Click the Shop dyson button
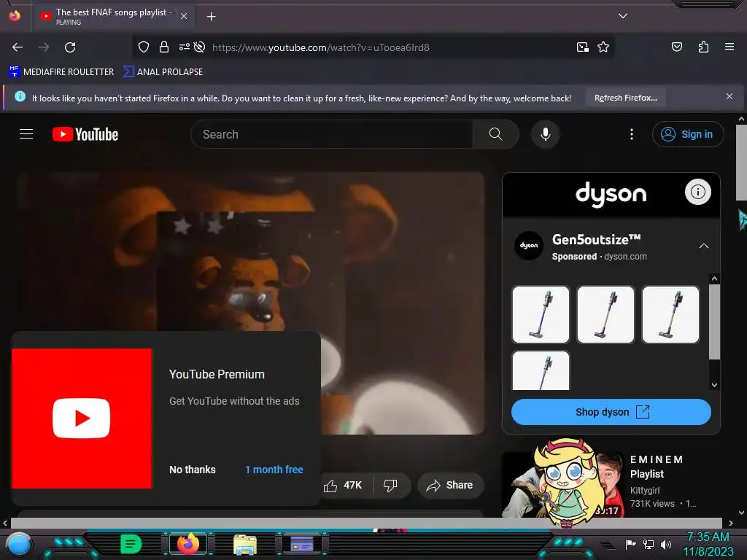Viewport: 747px width, 560px height. pyautogui.click(x=611, y=412)
